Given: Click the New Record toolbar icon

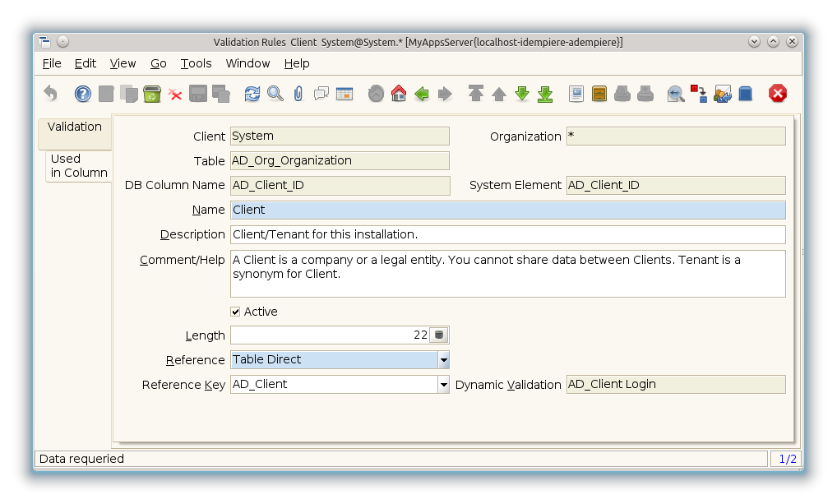Looking at the screenshot, I should tap(106, 94).
